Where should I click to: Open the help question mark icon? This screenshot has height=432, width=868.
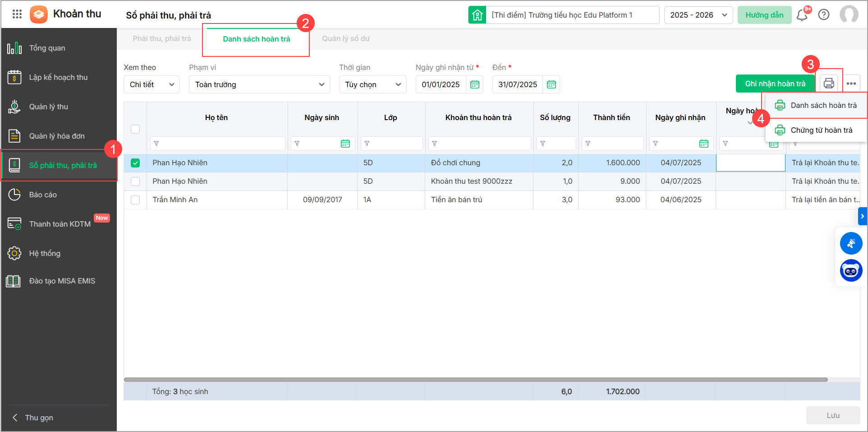pyautogui.click(x=824, y=15)
